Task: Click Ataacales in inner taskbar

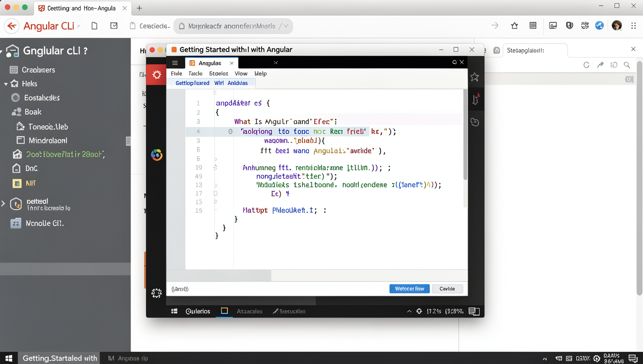Action: (250, 311)
